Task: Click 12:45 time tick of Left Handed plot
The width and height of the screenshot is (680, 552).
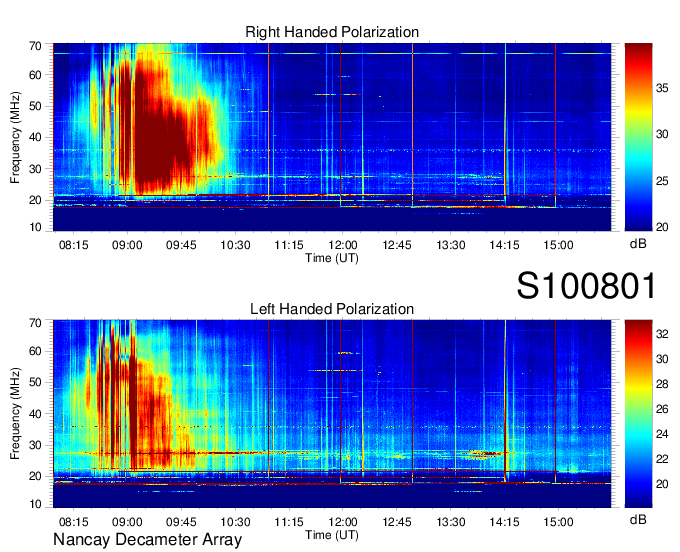Action: pos(396,522)
